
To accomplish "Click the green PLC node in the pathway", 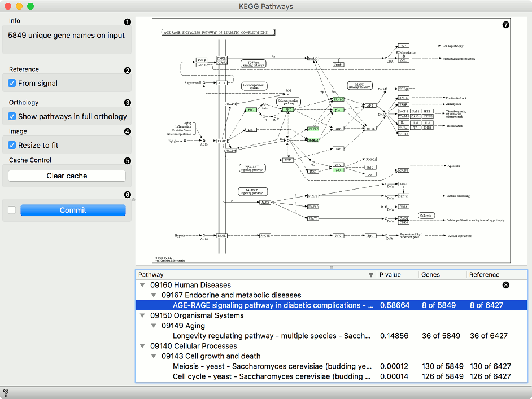I will [x=251, y=110].
